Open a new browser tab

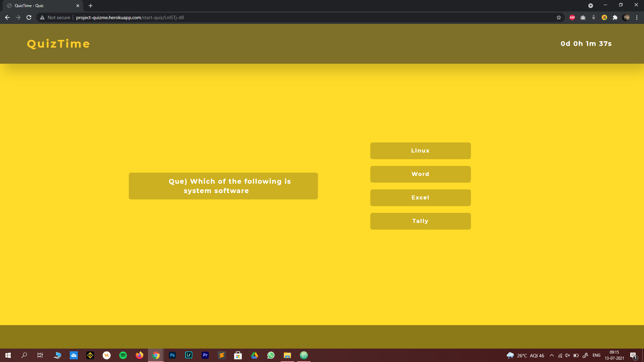tap(91, 6)
